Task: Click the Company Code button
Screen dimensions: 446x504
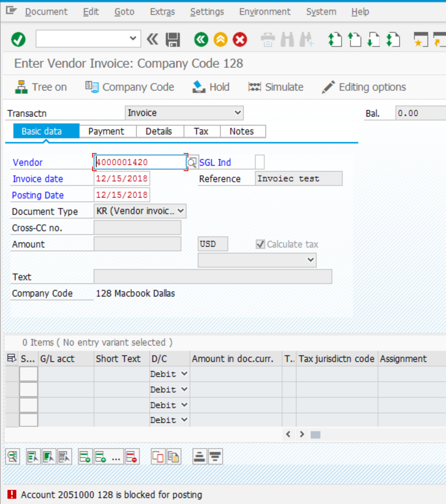Action: pyautogui.click(x=129, y=87)
